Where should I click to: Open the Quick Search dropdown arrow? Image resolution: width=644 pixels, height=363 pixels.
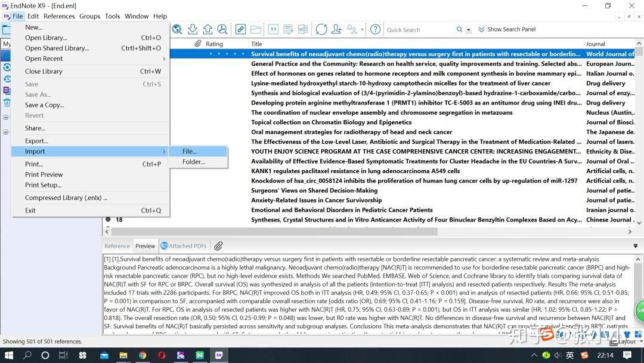pos(468,29)
